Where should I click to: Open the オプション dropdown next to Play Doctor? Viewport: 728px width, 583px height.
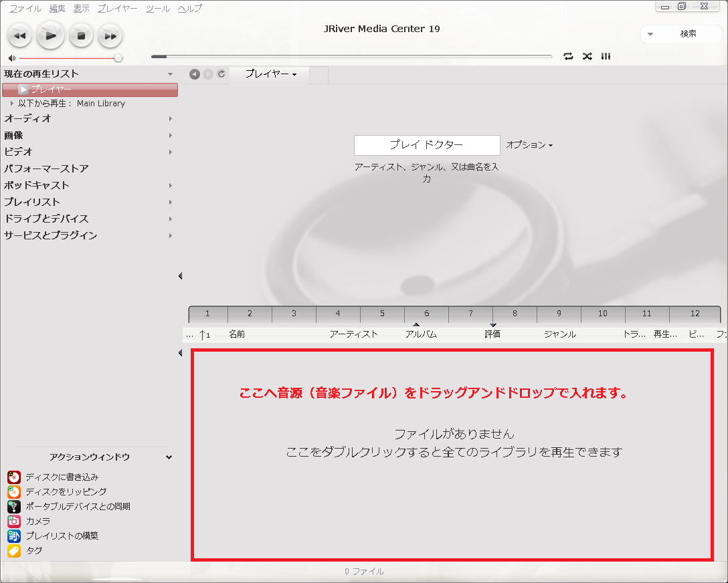pyautogui.click(x=529, y=145)
